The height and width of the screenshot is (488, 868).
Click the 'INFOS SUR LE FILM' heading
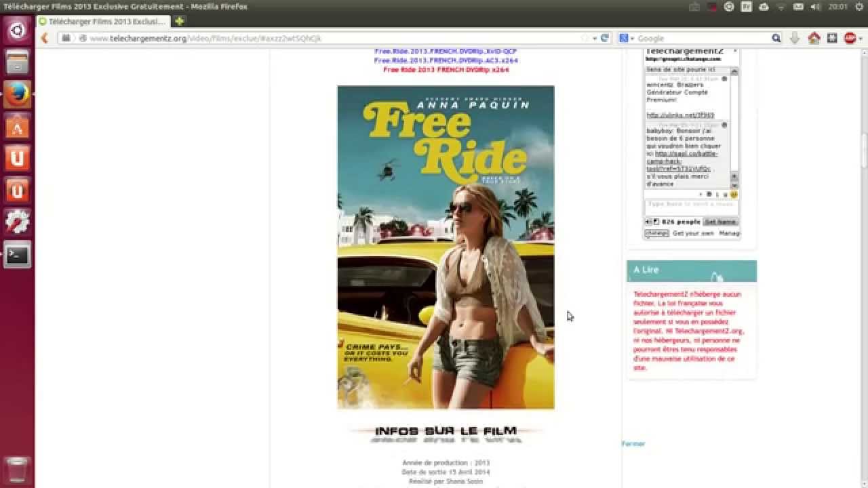coord(446,431)
